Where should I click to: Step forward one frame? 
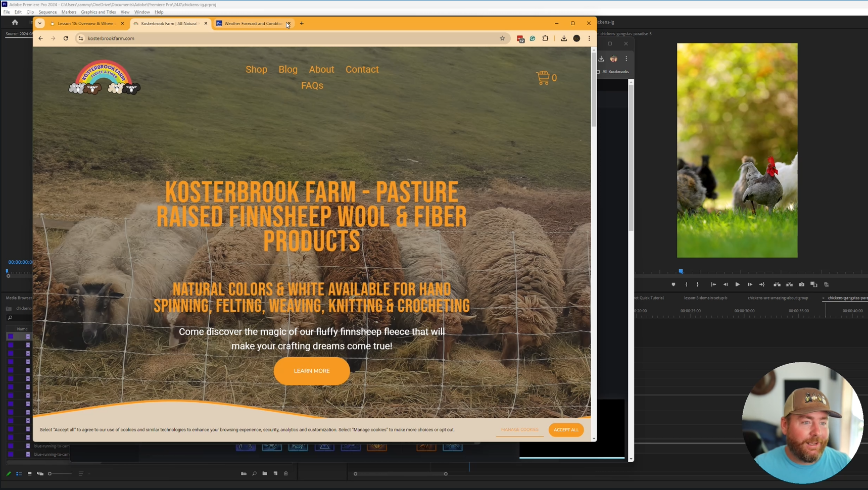point(750,284)
